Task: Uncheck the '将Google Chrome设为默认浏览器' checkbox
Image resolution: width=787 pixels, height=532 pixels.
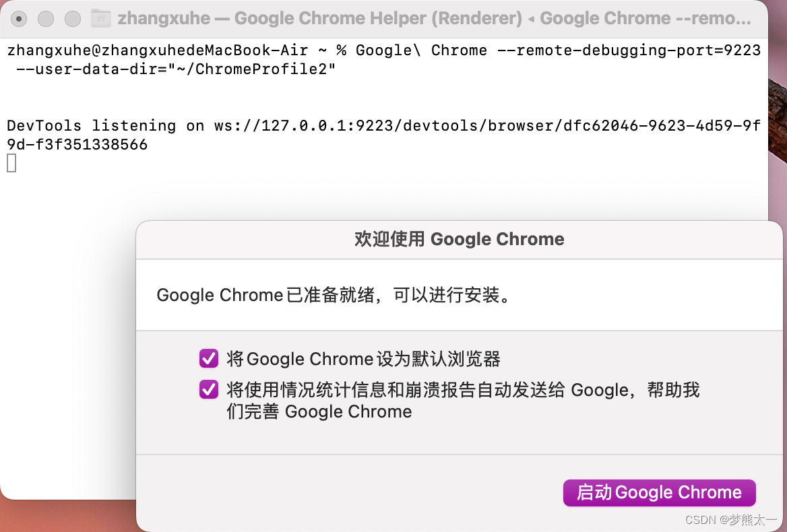Action: tap(209, 359)
